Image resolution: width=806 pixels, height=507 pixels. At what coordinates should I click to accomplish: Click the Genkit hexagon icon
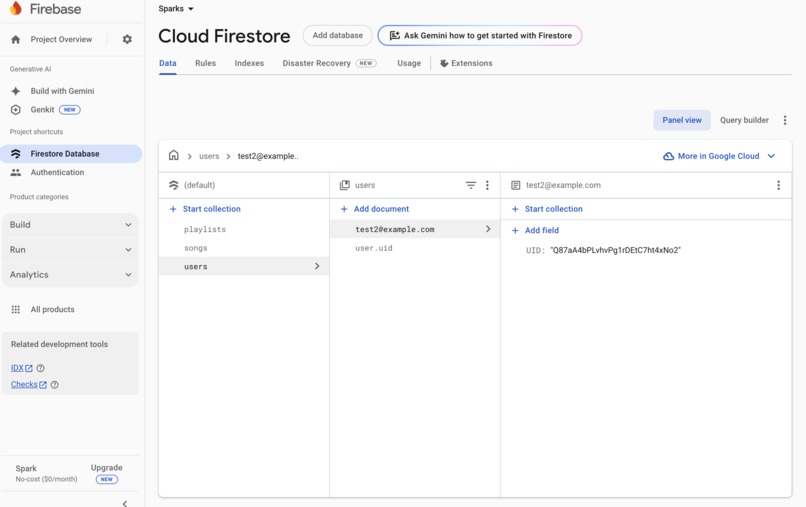(16, 110)
